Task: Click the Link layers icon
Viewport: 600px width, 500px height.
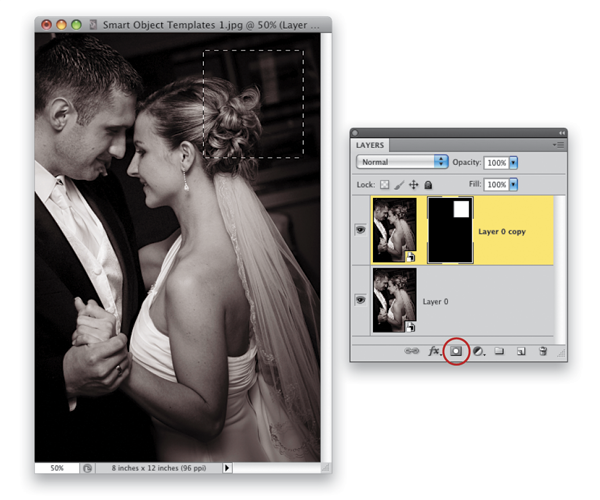Action: [x=411, y=351]
